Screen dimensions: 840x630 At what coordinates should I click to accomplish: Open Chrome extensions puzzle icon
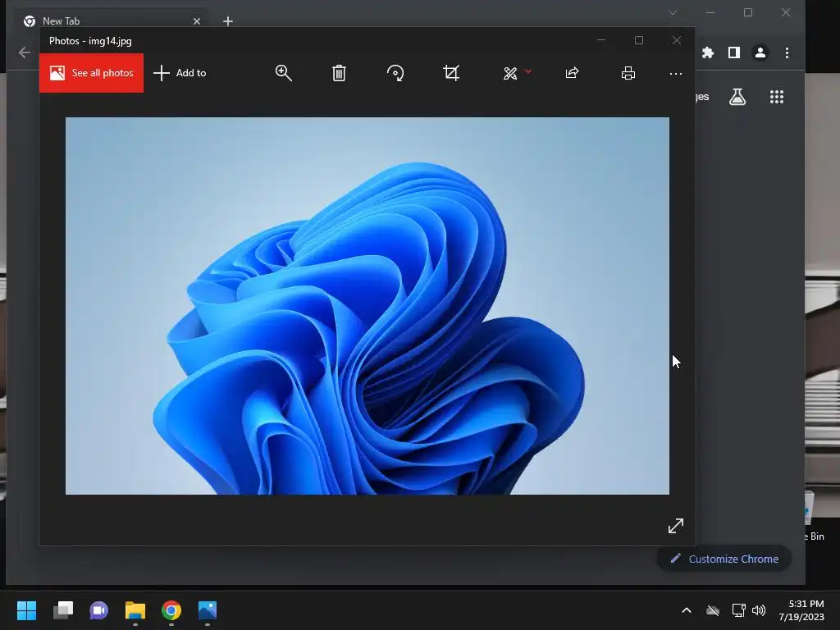[x=708, y=52]
